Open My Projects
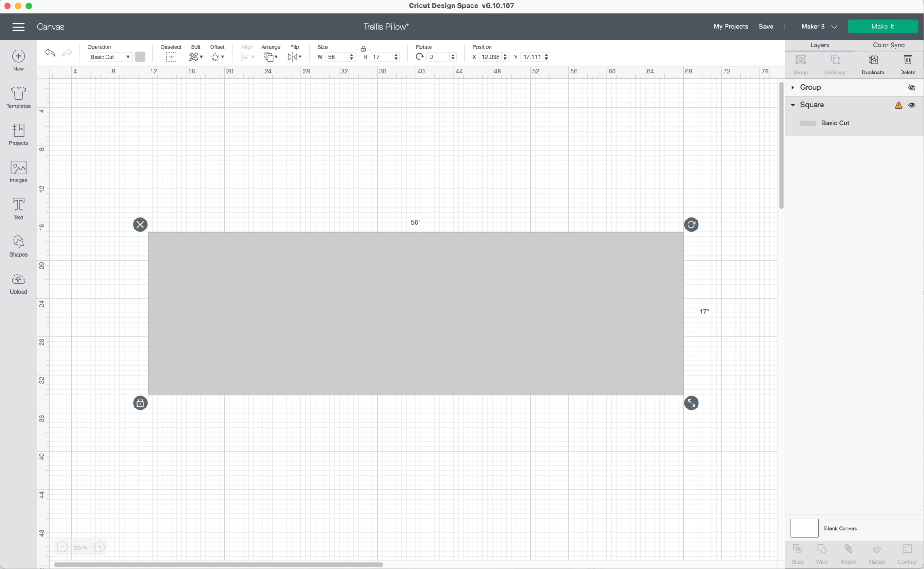 [x=730, y=27]
